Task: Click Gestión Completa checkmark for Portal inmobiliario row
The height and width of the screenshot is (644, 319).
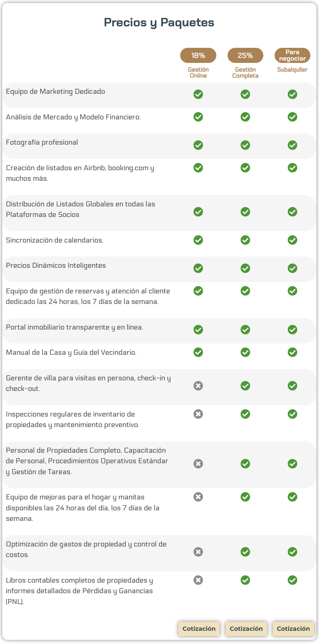Action: 245,330
